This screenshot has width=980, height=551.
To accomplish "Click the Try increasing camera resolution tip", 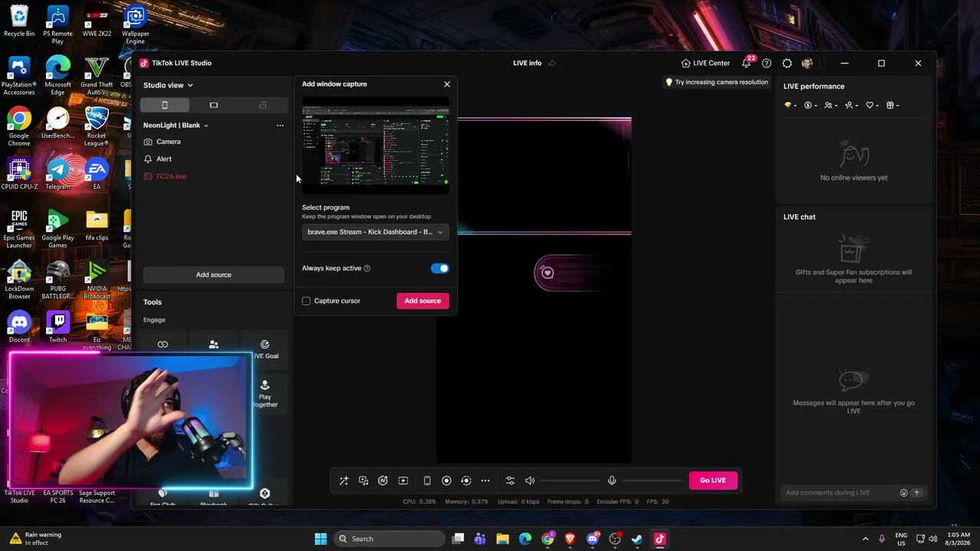I will pos(717,82).
